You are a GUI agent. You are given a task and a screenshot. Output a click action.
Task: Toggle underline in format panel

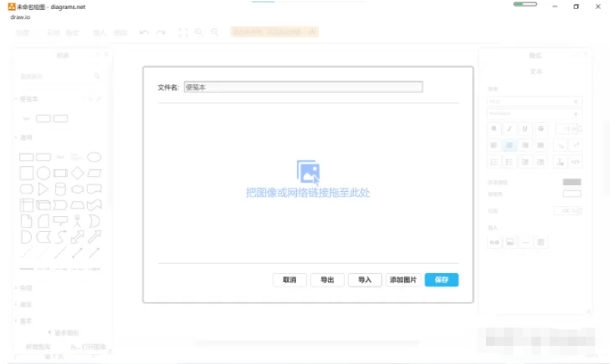click(x=525, y=128)
